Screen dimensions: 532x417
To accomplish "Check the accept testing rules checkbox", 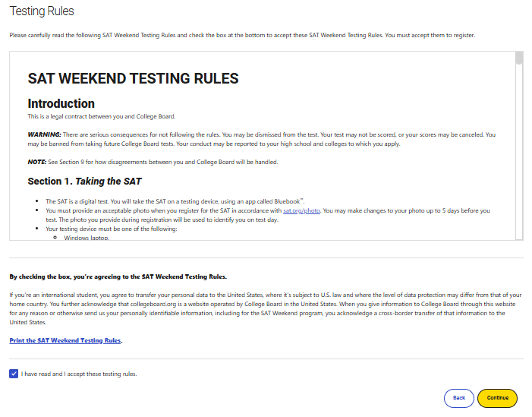I will 14,374.
